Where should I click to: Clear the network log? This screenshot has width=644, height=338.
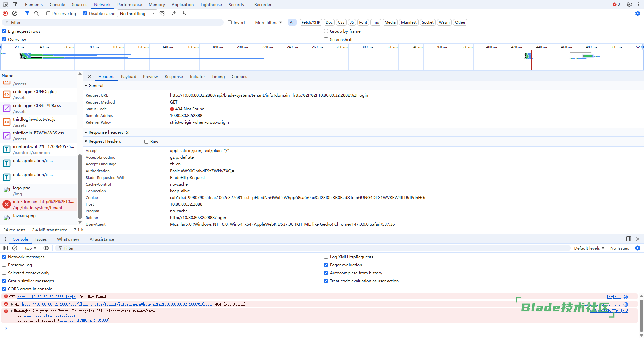pyautogui.click(x=15, y=13)
